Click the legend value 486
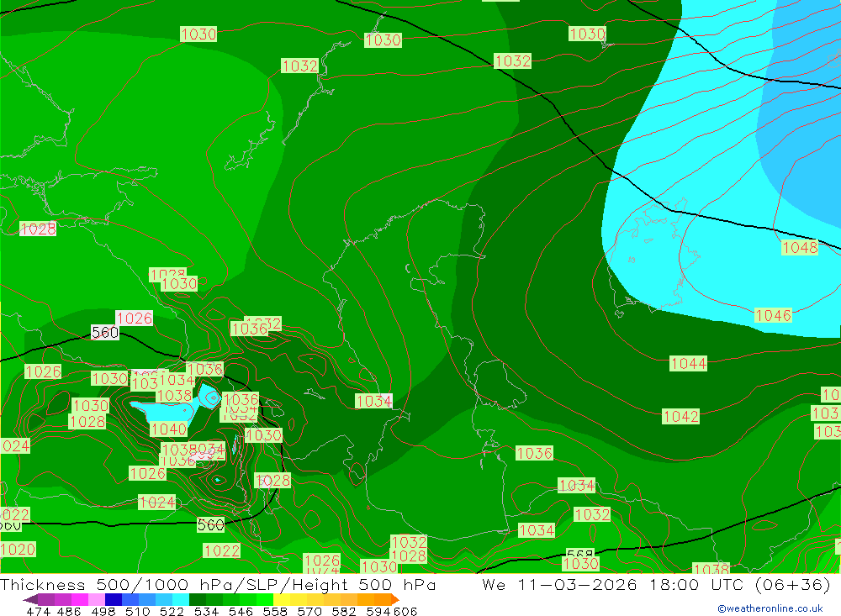The width and height of the screenshot is (841, 616). (69, 611)
